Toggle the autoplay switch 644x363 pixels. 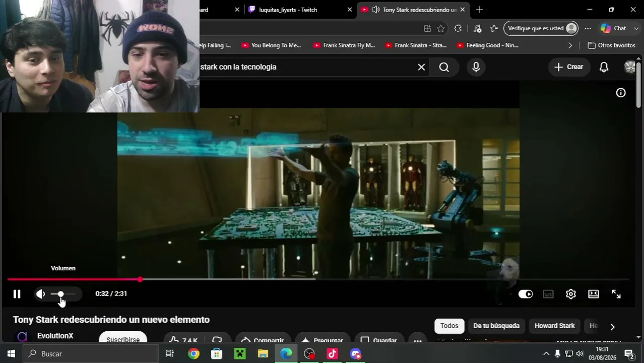526,294
